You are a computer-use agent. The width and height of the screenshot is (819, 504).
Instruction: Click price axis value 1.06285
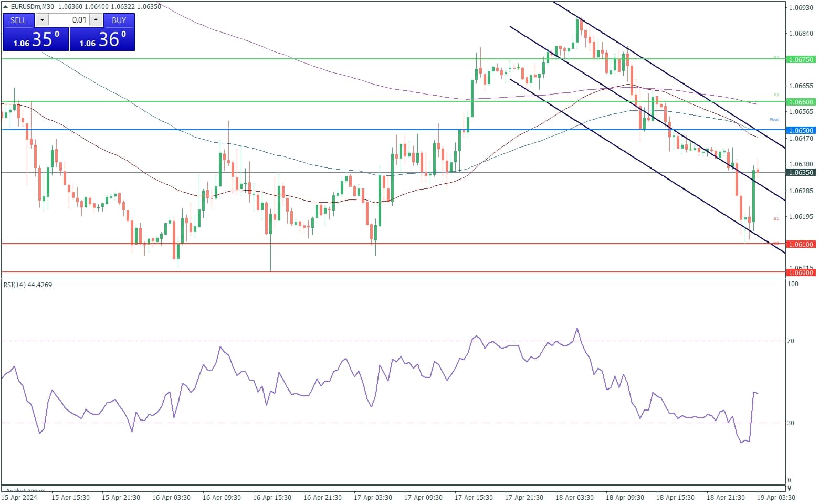[801, 191]
